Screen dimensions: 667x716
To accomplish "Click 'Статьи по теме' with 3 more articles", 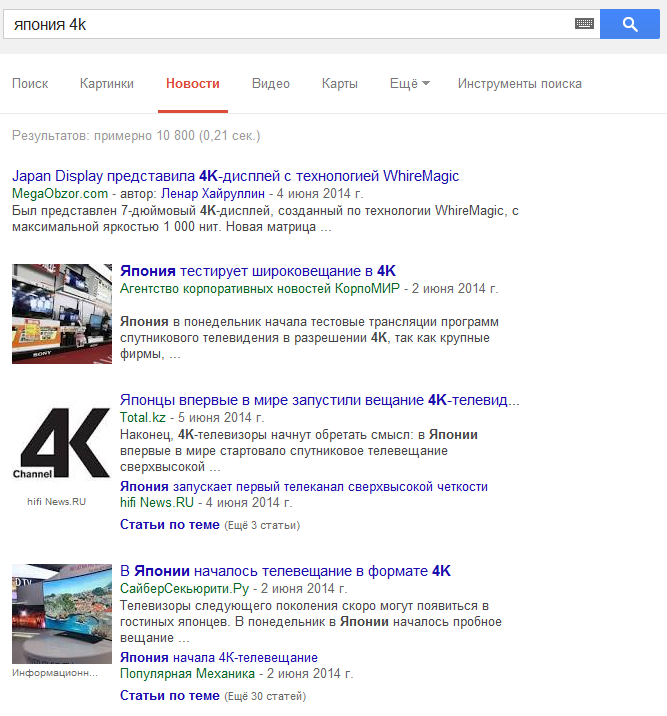I will [x=170, y=525].
